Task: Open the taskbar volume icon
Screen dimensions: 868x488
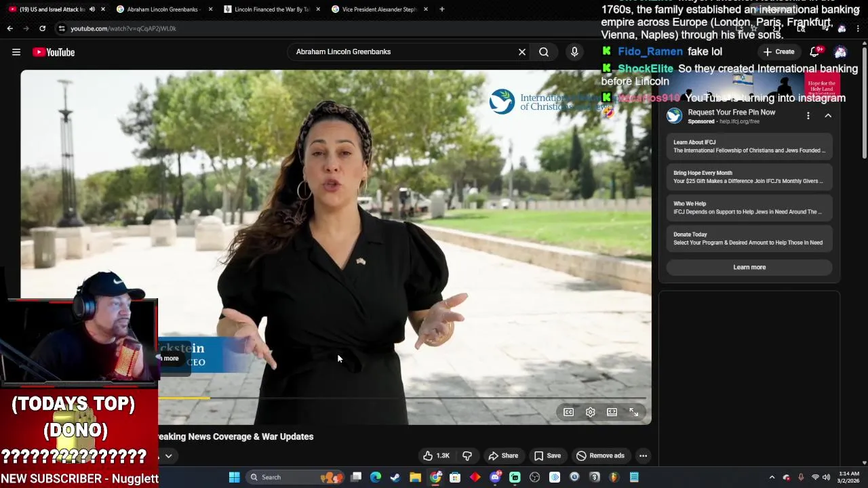Action: [x=827, y=477]
